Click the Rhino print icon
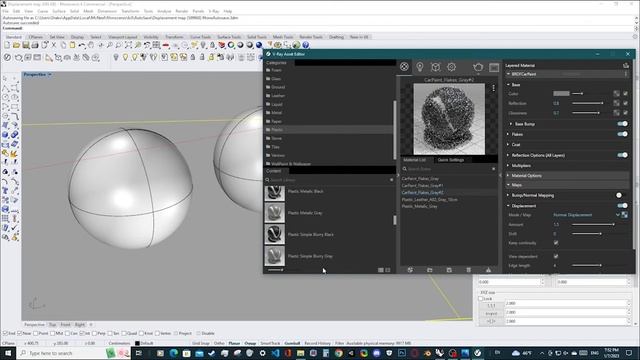The image size is (640, 360). point(35,45)
